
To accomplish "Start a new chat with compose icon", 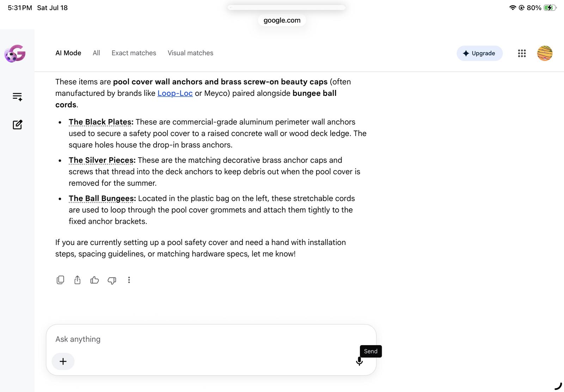I will 17,124.
